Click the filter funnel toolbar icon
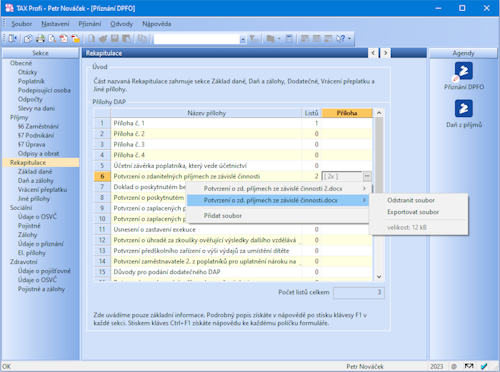Viewport: 500px width, 372px height. coord(254,39)
